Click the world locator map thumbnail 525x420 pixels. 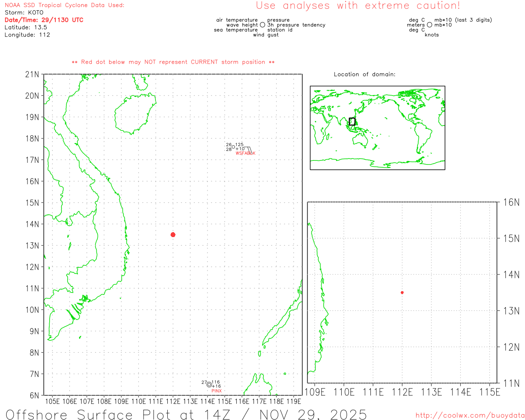click(x=377, y=128)
